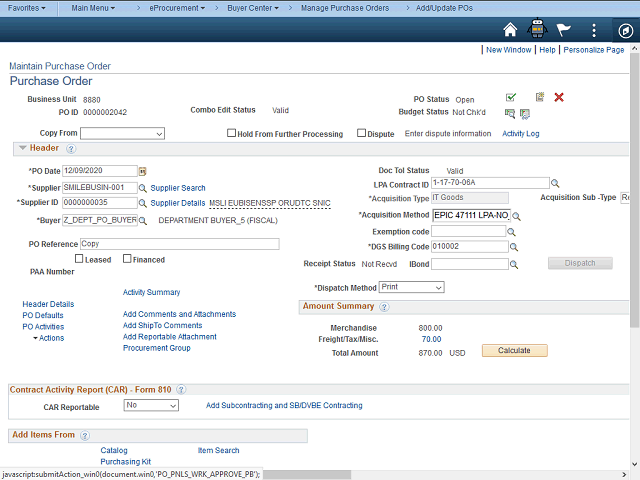
Task: Tick the Leased checkbox
Action: tap(79, 259)
